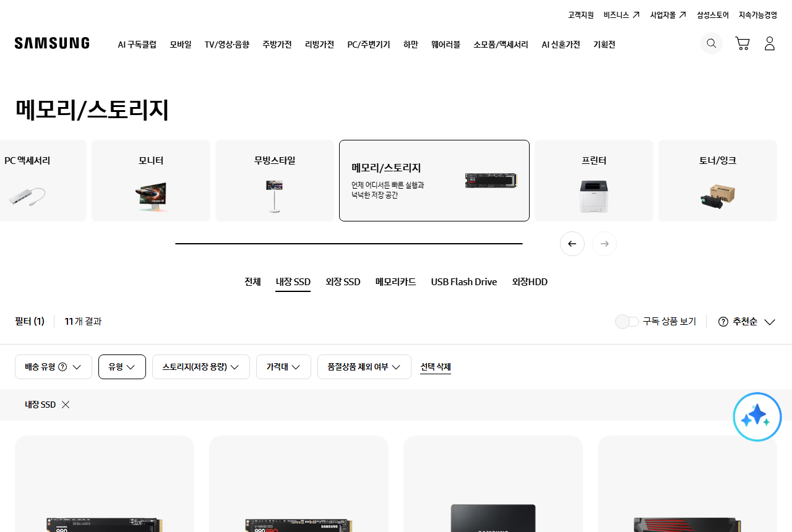Open the 고객지원 link

click(581, 15)
